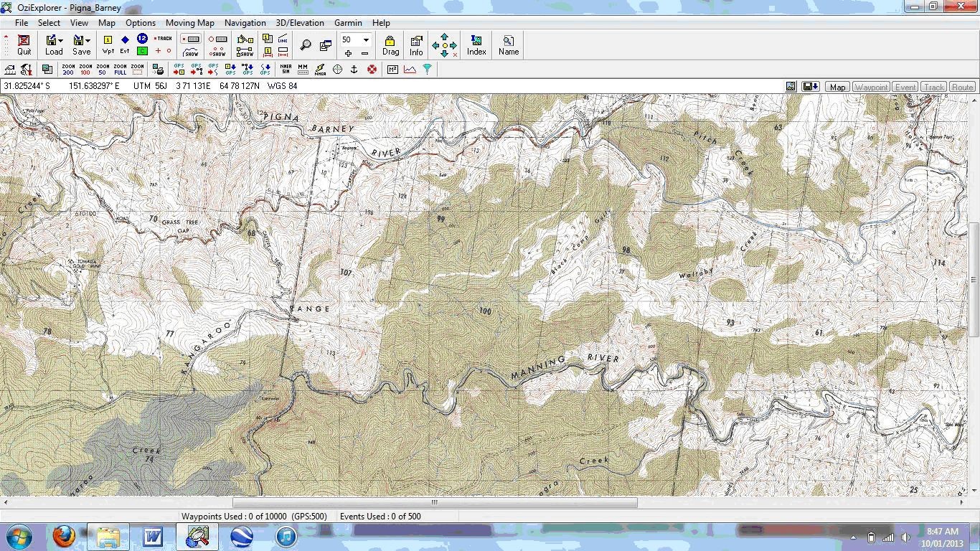Click the ZOOM FULL icon

[x=120, y=70]
